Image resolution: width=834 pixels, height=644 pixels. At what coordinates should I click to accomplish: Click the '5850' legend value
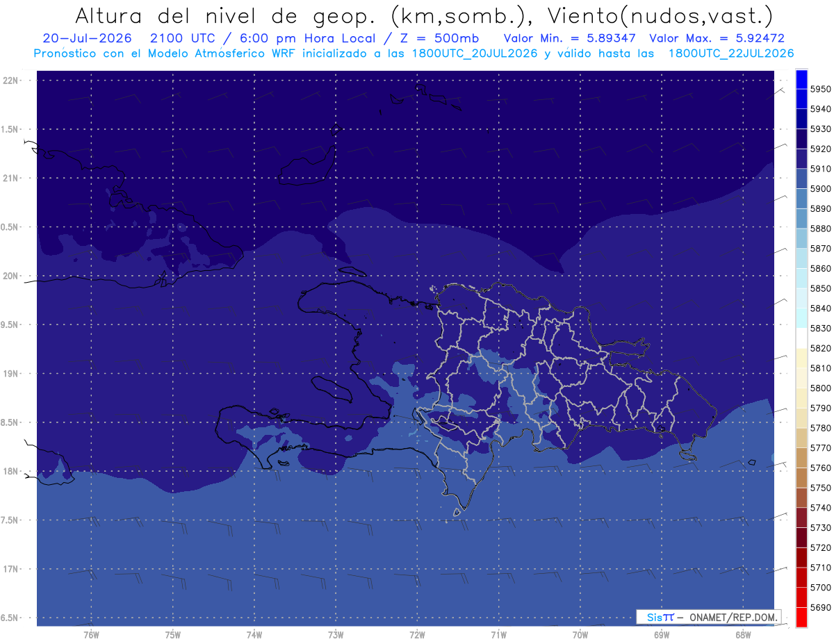[821, 288]
